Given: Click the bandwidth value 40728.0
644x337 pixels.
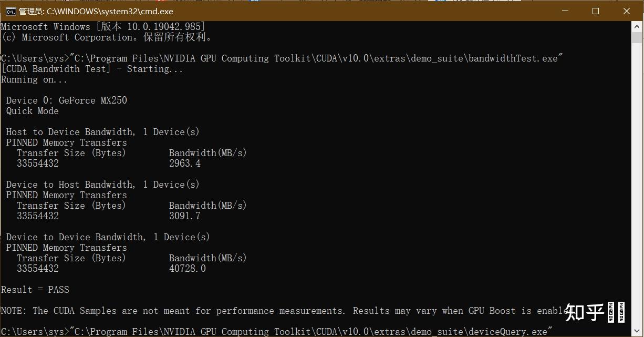Looking at the screenshot, I should [188, 269].
